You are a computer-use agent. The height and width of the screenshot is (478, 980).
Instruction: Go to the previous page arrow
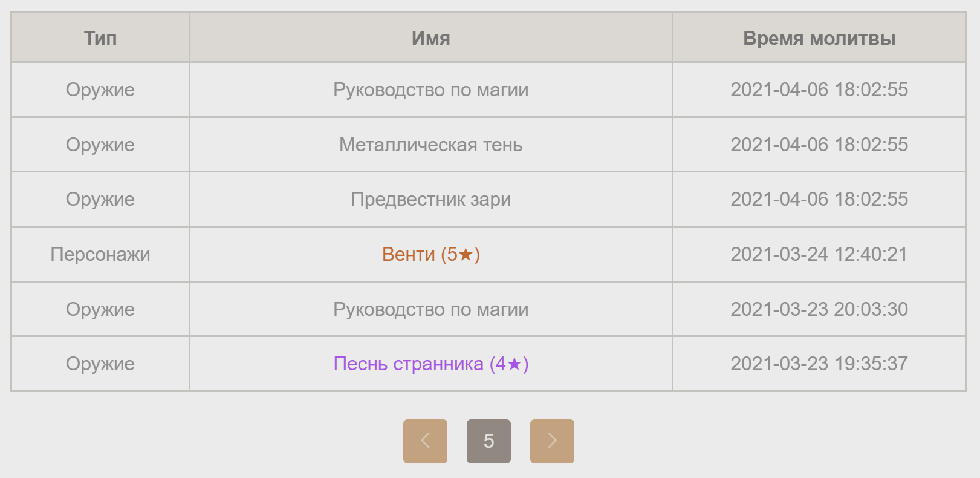425,441
